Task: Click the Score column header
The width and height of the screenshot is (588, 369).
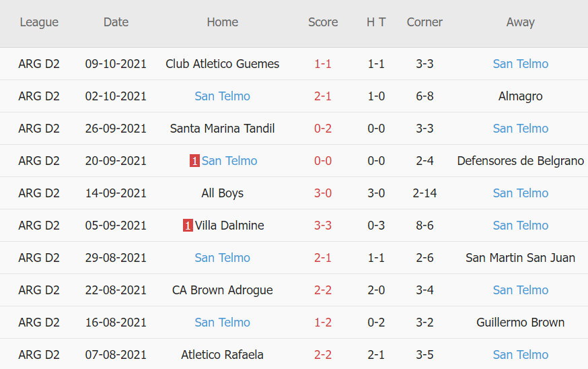Action: pos(323,22)
